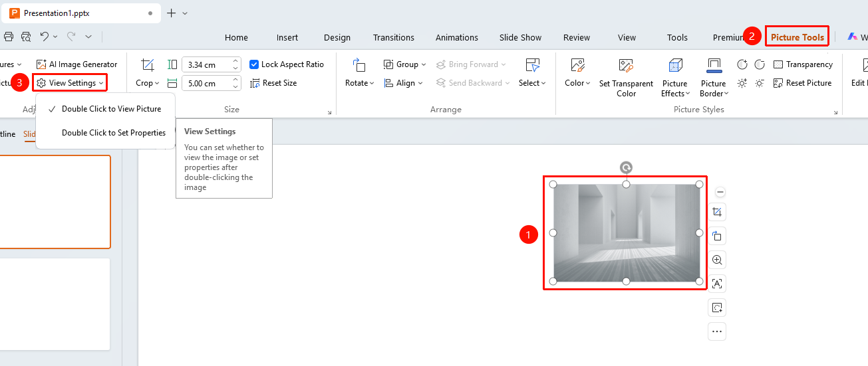This screenshot has height=366, width=868.
Task: Select the second slide thumbnail
Action: click(55, 304)
